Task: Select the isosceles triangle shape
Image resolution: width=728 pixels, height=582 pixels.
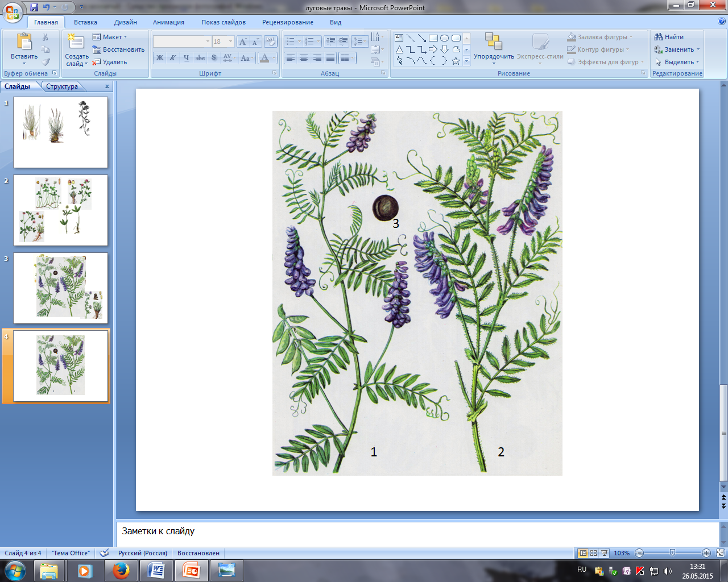Action: point(399,49)
